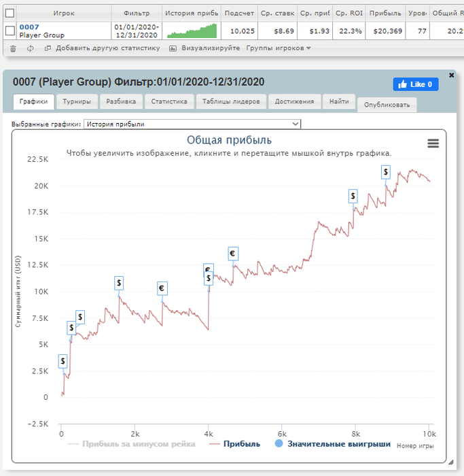Image resolution: width=464 pixels, height=476 pixels.
Task: Open the chart hamburger export menu
Action: pyautogui.click(x=433, y=143)
